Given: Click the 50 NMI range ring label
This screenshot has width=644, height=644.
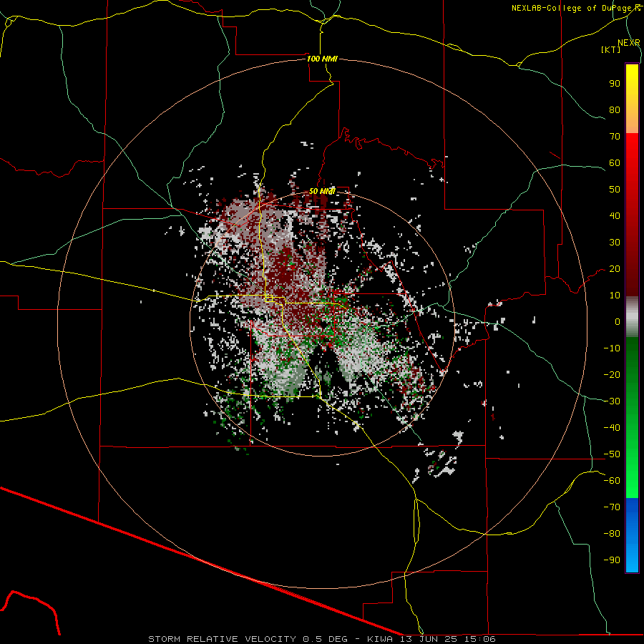Looking at the screenshot, I should [322, 191].
